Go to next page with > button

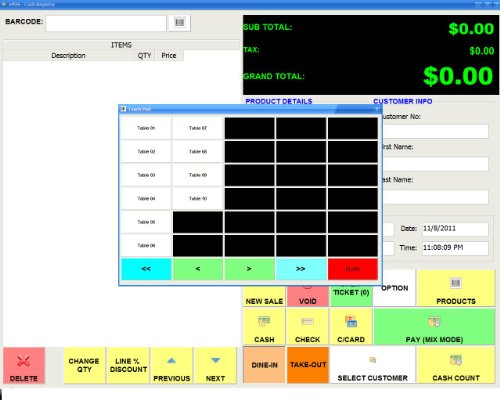[x=249, y=269]
